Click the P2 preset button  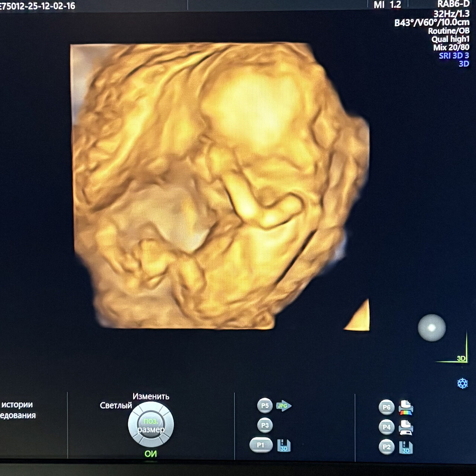click(386, 447)
